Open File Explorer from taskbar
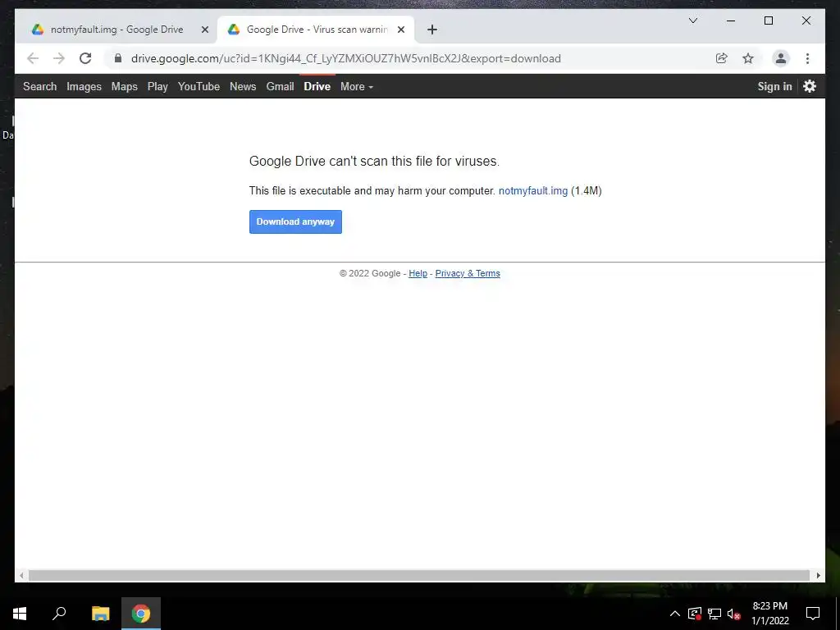 click(100, 614)
